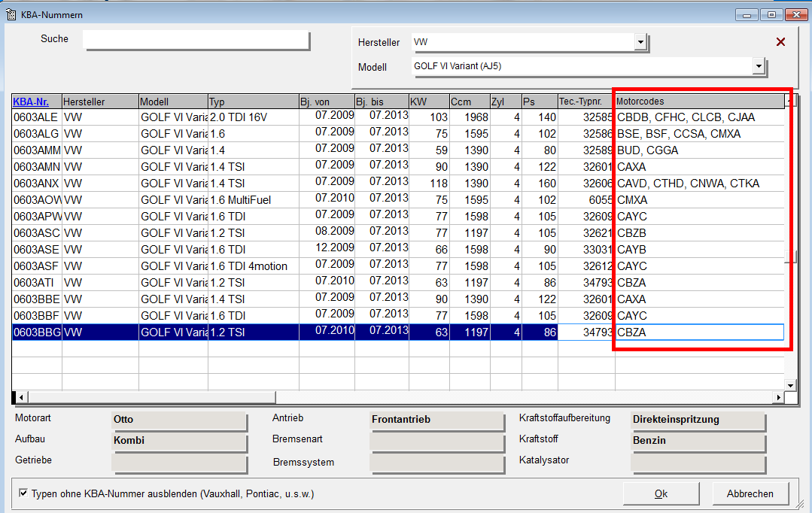This screenshot has height=513, width=812.
Task: Click the red X clear filter icon
Action: pyautogui.click(x=780, y=42)
